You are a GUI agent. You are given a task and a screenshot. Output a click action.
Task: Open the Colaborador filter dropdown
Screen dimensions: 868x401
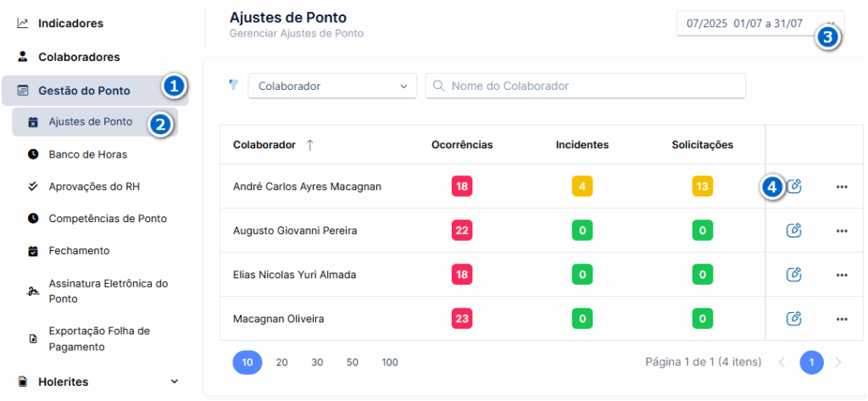click(x=332, y=86)
